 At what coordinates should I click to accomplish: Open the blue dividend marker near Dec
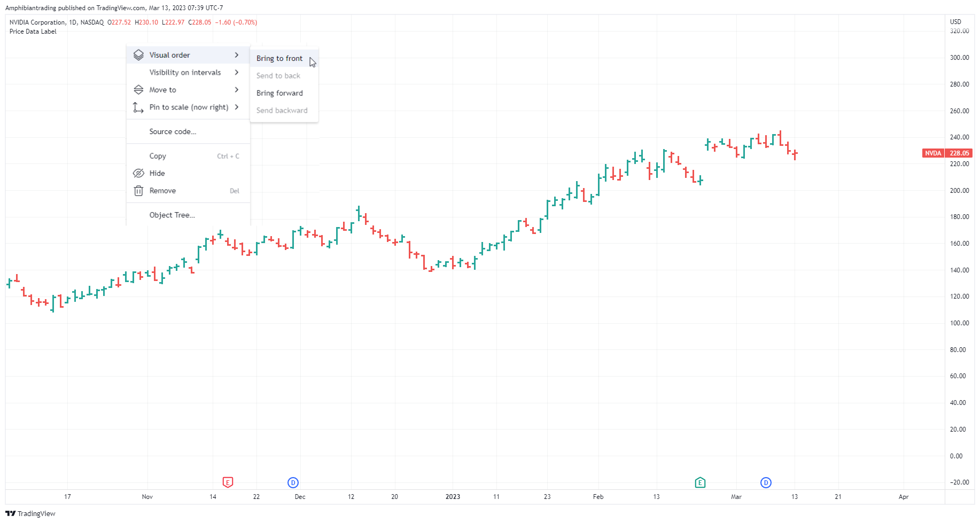[293, 482]
